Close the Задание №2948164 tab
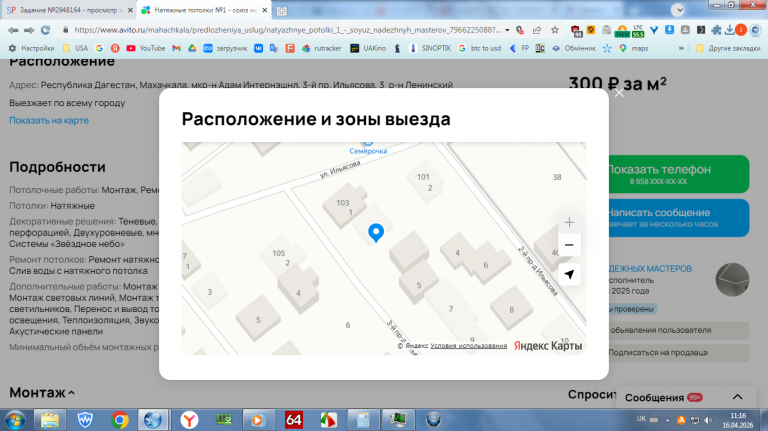Screen dimensions: 768x431 [x=130, y=10]
